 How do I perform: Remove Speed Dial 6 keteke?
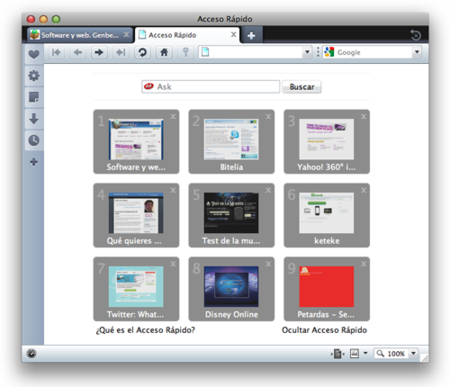364,190
